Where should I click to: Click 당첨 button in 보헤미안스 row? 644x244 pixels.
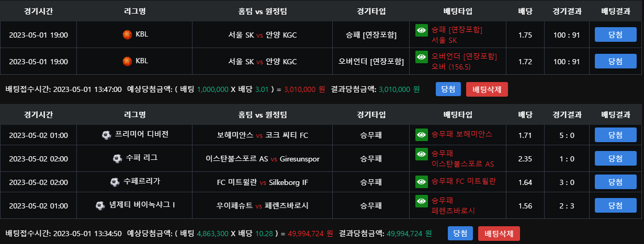tap(615, 135)
